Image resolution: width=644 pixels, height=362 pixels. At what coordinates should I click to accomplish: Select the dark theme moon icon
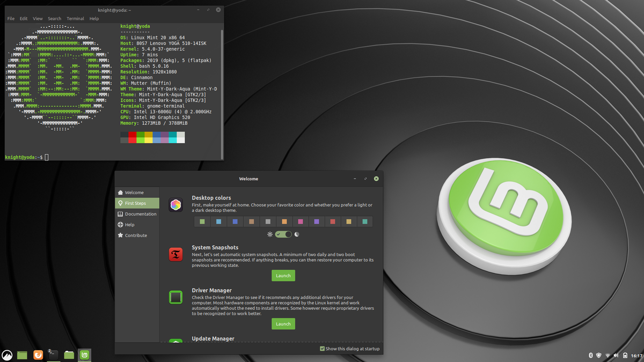tap(297, 234)
